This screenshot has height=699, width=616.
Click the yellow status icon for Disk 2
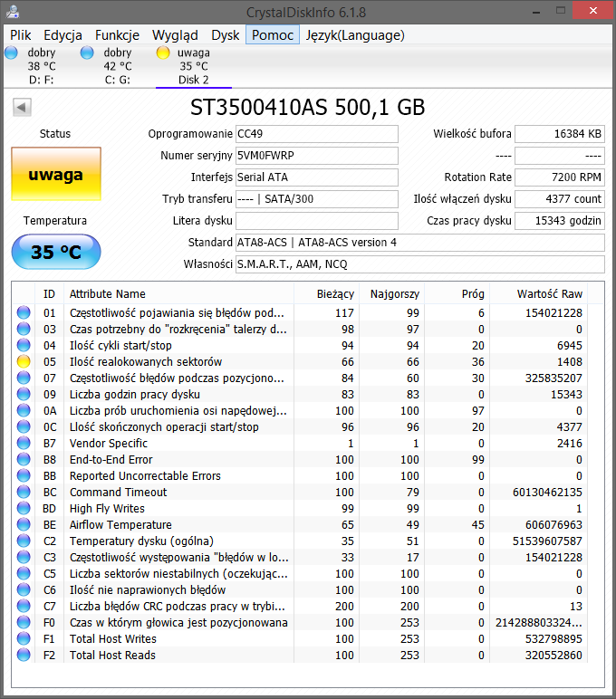coord(163,53)
